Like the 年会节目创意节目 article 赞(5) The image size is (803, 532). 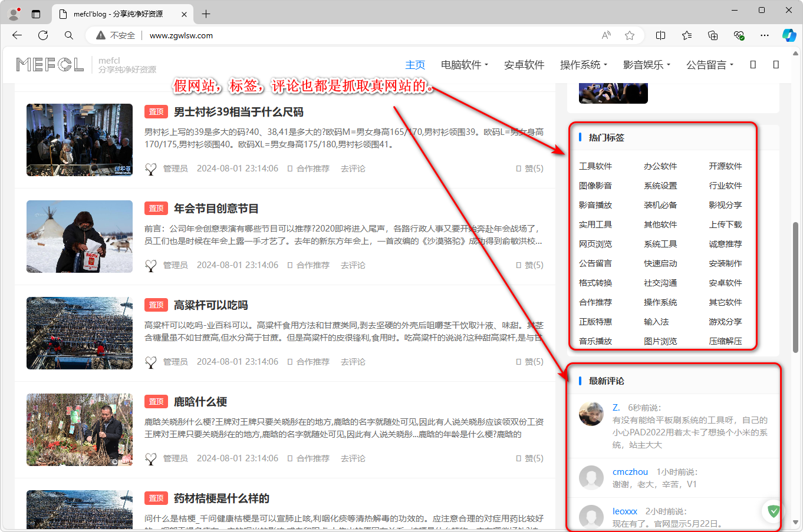point(530,265)
